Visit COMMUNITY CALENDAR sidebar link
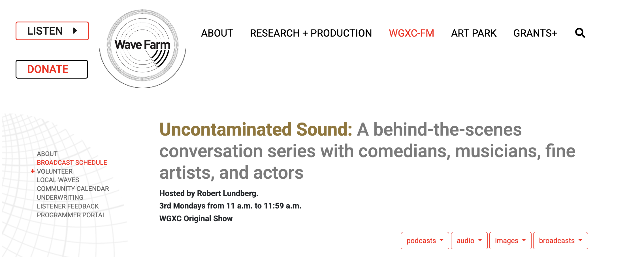The image size is (644, 257). 73,189
